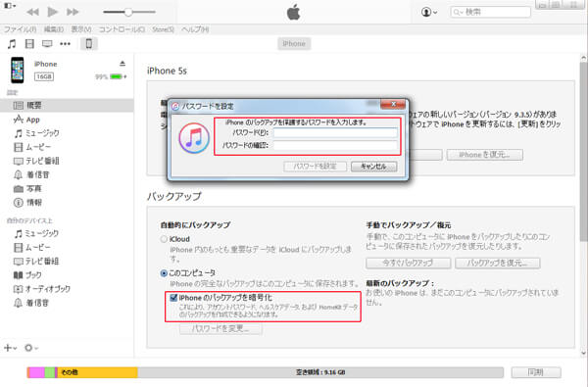
Task: Click the vertical scrollbar of summary pane
Action: coord(583,152)
